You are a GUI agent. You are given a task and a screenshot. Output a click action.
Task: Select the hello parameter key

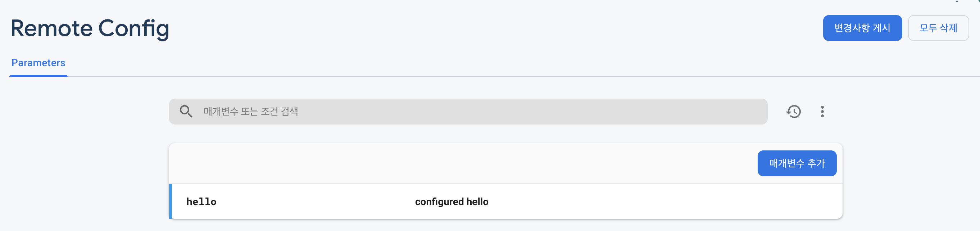click(x=201, y=202)
